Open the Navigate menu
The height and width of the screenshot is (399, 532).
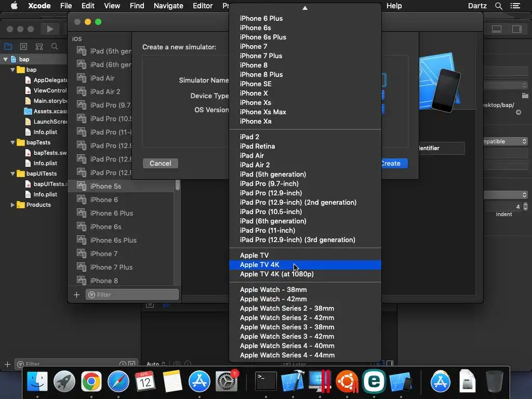(168, 6)
